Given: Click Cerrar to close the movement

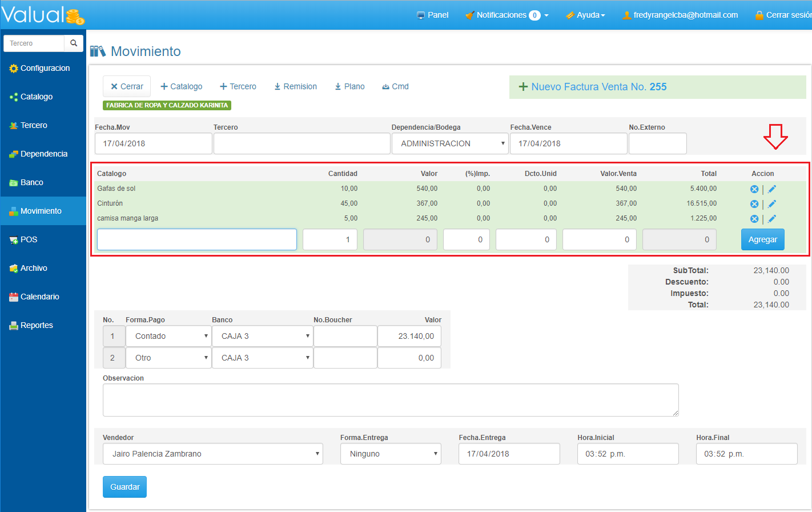Looking at the screenshot, I should pyautogui.click(x=127, y=86).
